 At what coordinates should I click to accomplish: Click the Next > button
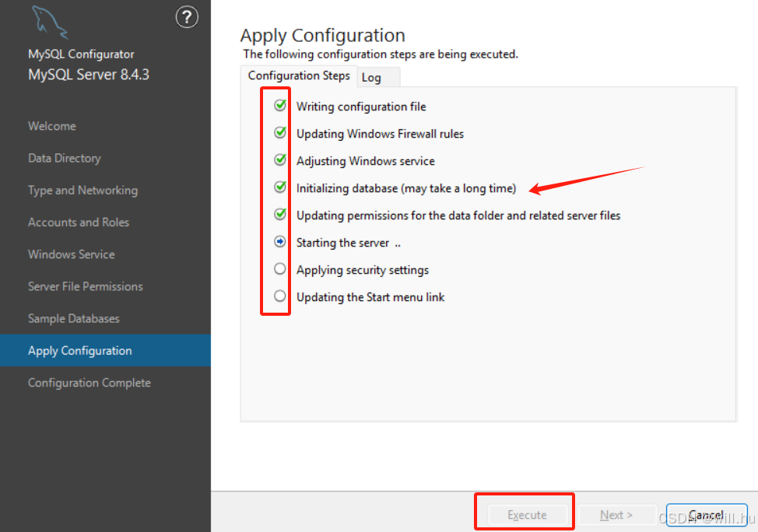pyautogui.click(x=616, y=515)
